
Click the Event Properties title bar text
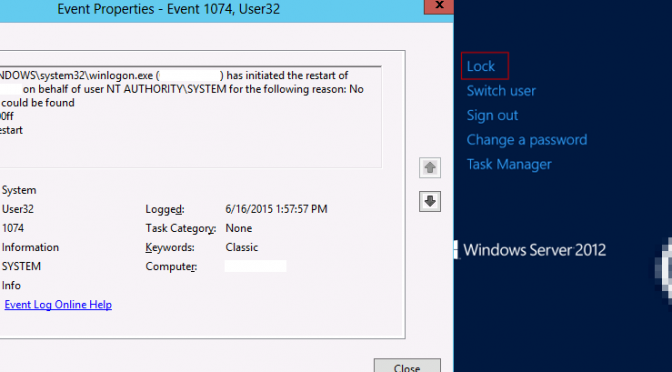click(x=168, y=9)
